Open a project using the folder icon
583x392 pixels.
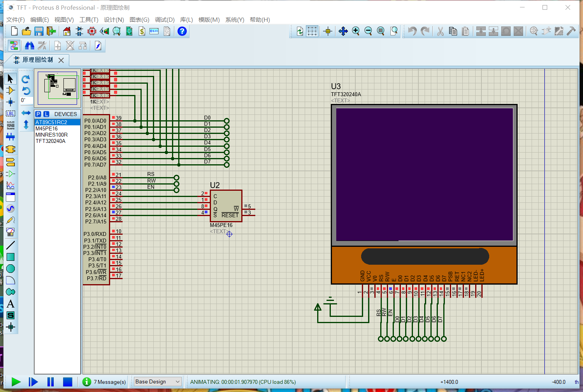26,31
